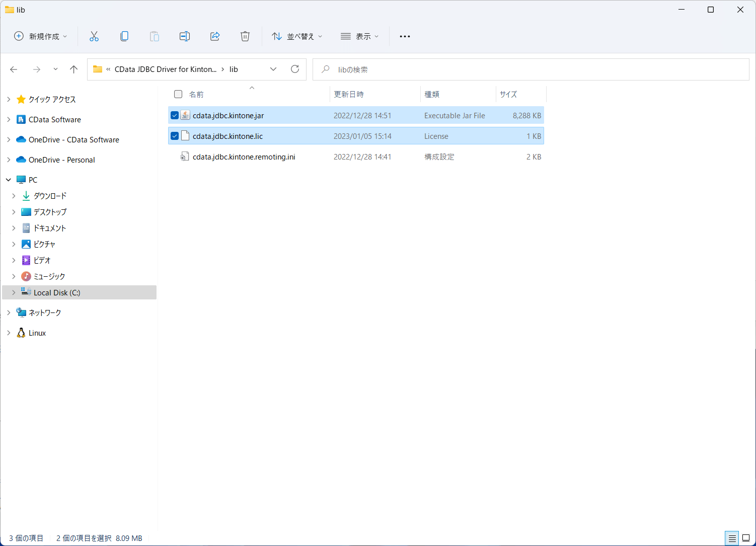This screenshot has height=546, width=756.
Task: Select デスクトップ in navigation pane
Action: coord(50,212)
